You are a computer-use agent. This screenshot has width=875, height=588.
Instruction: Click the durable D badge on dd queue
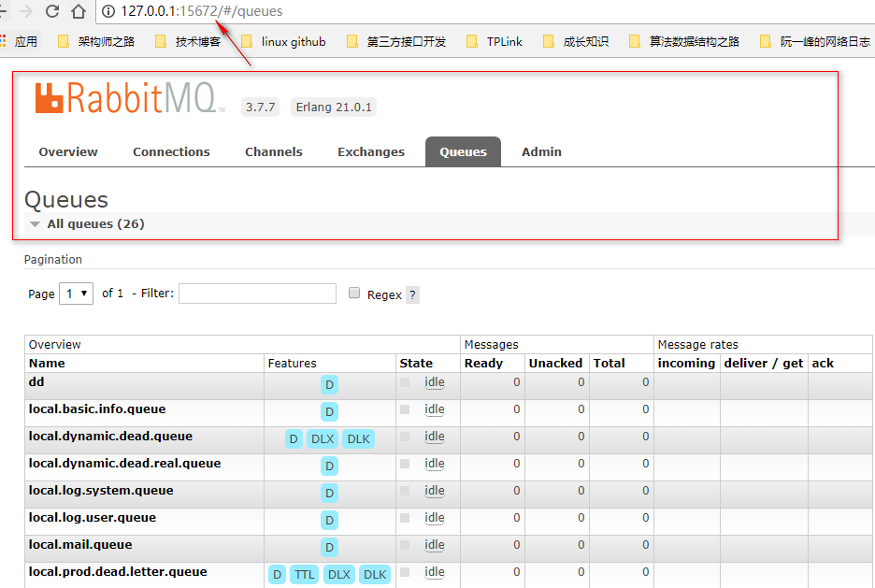[x=329, y=384]
